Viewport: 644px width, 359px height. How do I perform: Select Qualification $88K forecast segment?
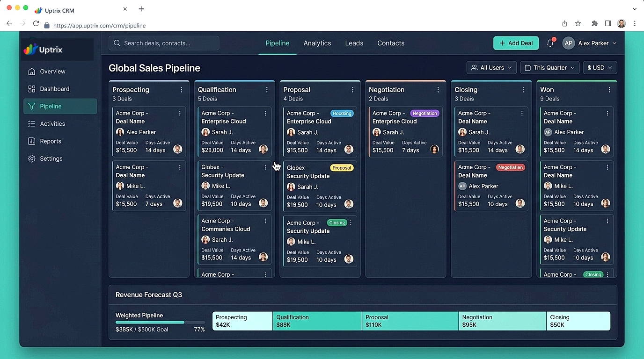(x=317, y=321)
